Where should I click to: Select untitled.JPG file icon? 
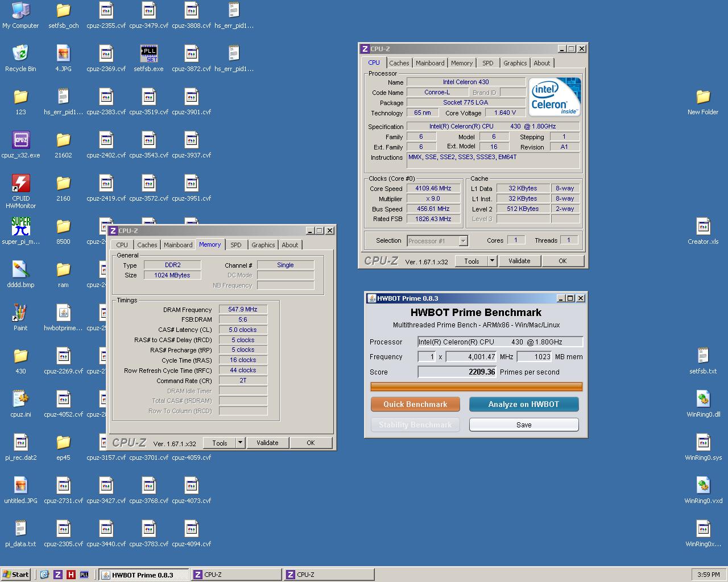[20, 490]
